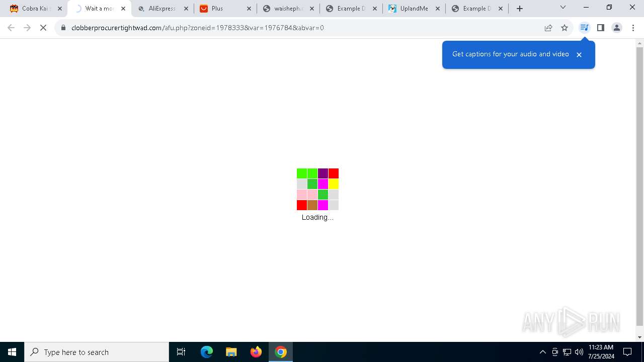Go forward to next page
Image resolution: width=644 pixels, height=362 pixels.
[x=27, y=28]
